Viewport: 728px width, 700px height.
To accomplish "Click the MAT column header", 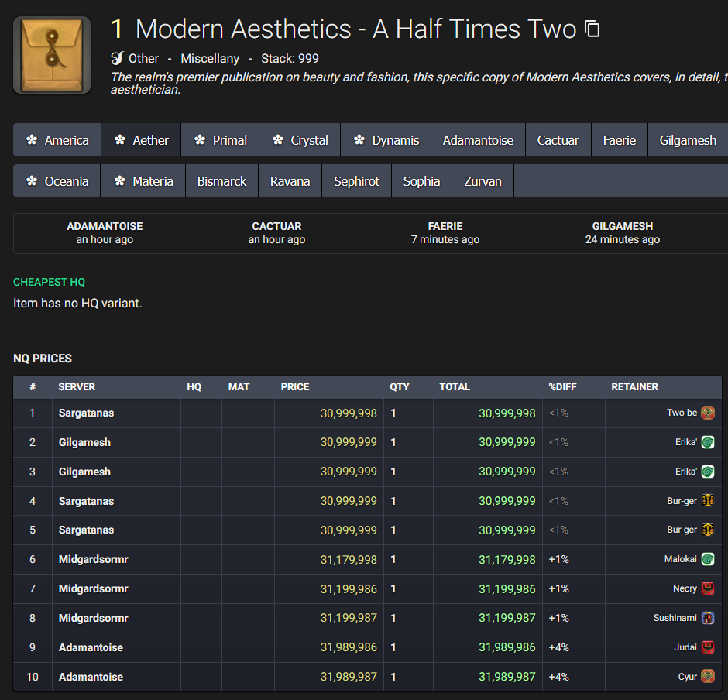I will [239, 386].
